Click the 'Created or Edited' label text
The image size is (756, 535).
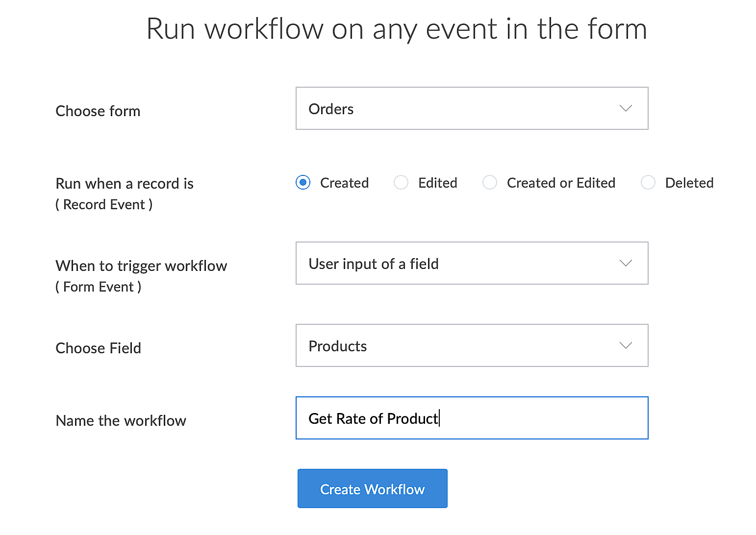561,183
